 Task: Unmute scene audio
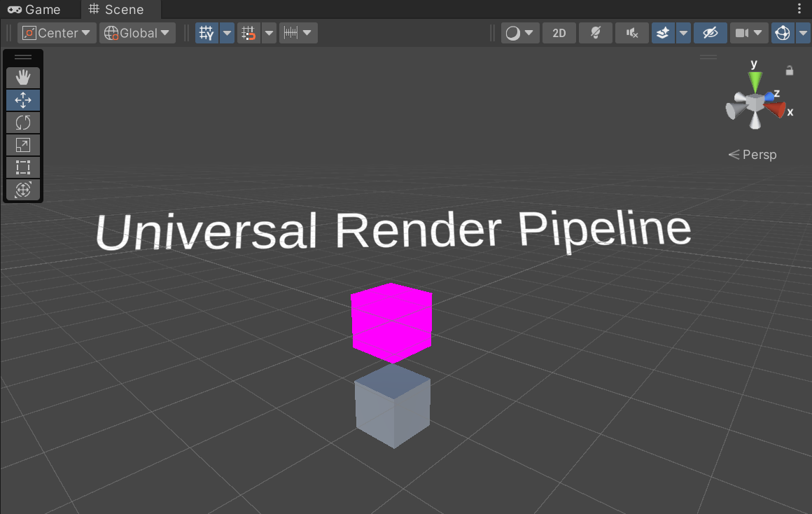[x=631, y=32]
